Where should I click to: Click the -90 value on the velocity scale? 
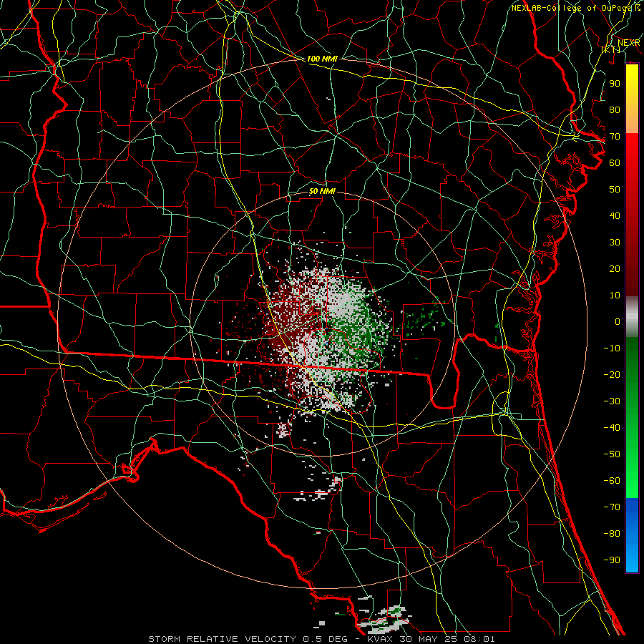[612, 560]
